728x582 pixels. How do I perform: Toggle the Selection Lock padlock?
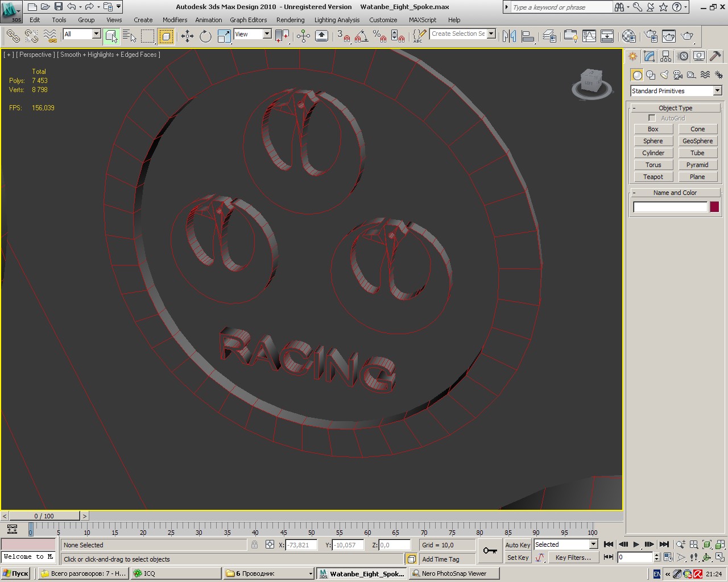tap(254, 544)
